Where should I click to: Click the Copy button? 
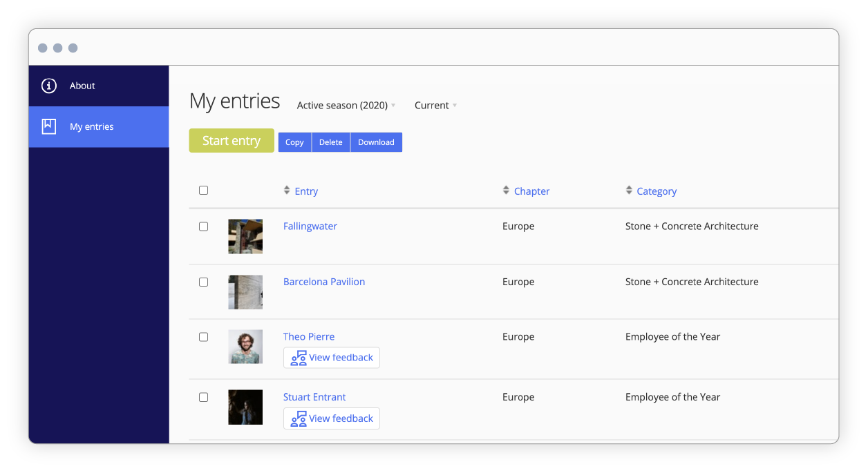294,142
